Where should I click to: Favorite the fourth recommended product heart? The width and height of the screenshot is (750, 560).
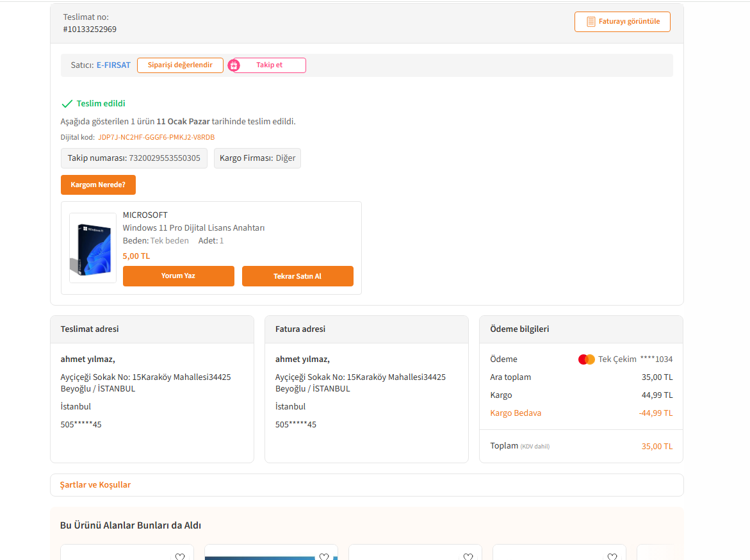612,556
